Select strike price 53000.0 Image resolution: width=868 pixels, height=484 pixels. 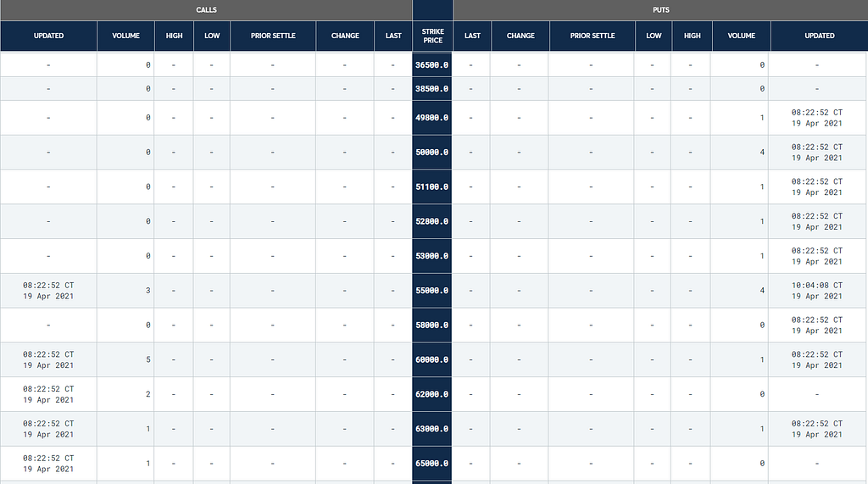[431, 256]
